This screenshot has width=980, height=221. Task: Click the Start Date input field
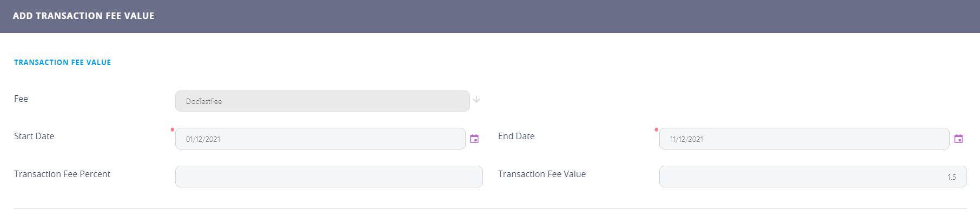[320, 139]
